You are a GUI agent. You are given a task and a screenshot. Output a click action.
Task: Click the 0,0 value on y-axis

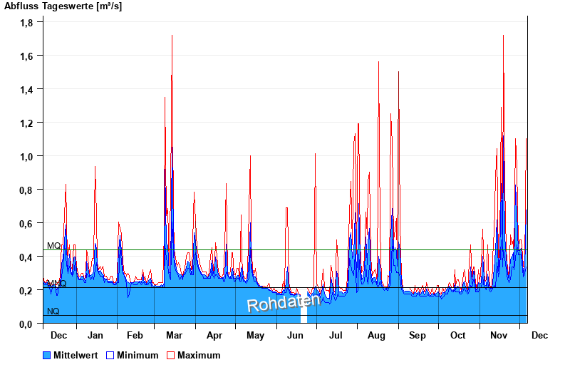(x=26, y=324)
